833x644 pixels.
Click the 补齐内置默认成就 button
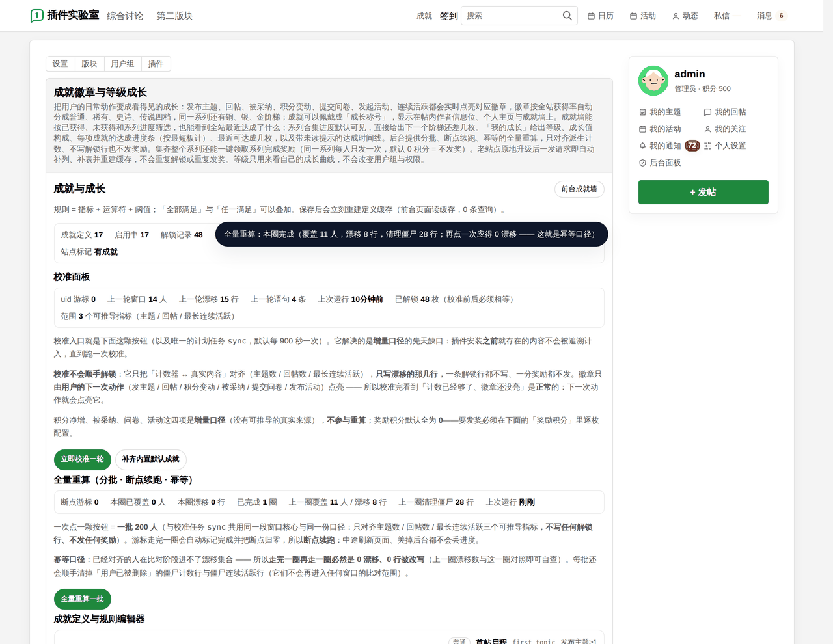click(151, 459)
